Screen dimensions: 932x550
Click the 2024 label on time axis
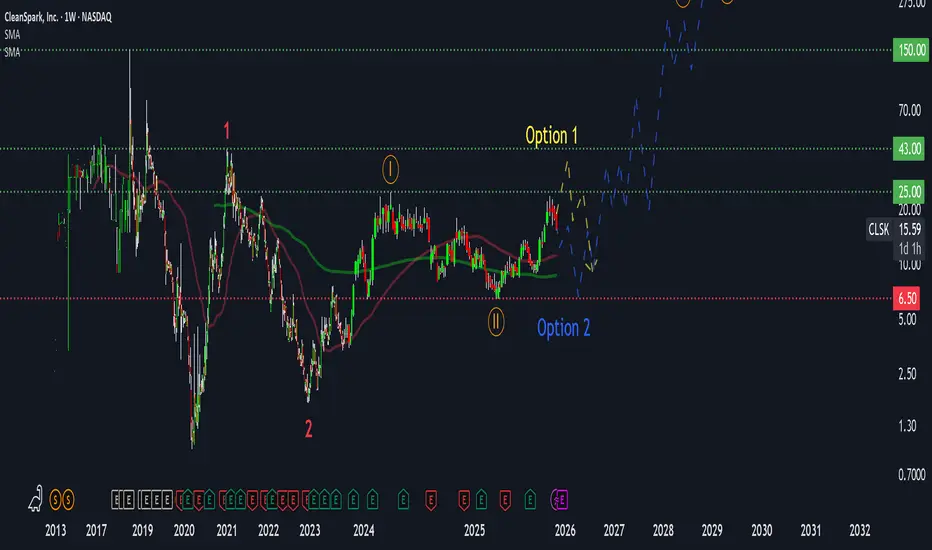point(364,530)
